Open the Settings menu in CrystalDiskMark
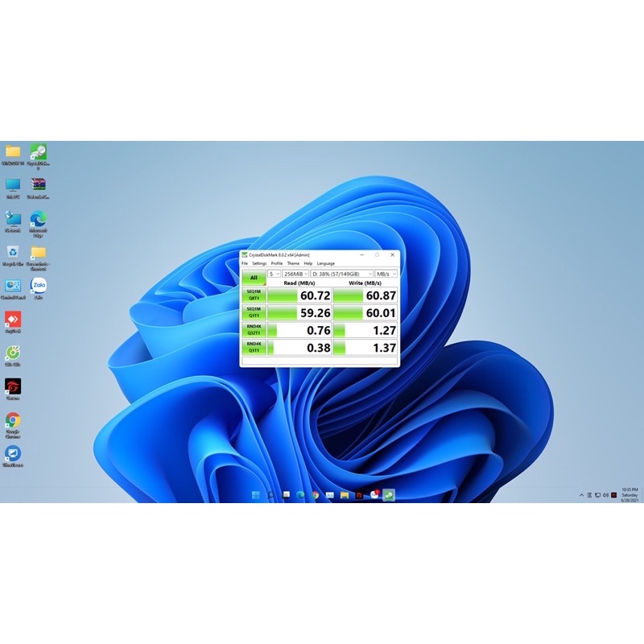644x644 pixels. (x=259, y=263)
